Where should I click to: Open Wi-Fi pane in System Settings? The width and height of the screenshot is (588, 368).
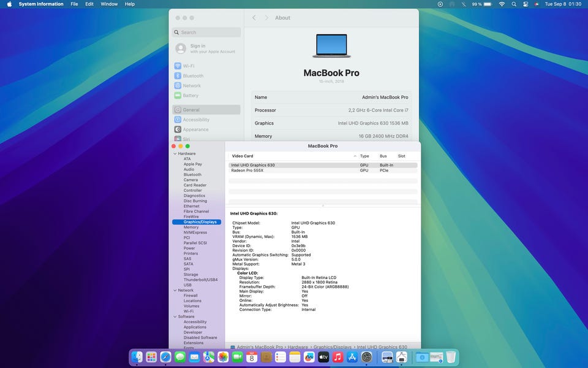[x=206, y=66]
